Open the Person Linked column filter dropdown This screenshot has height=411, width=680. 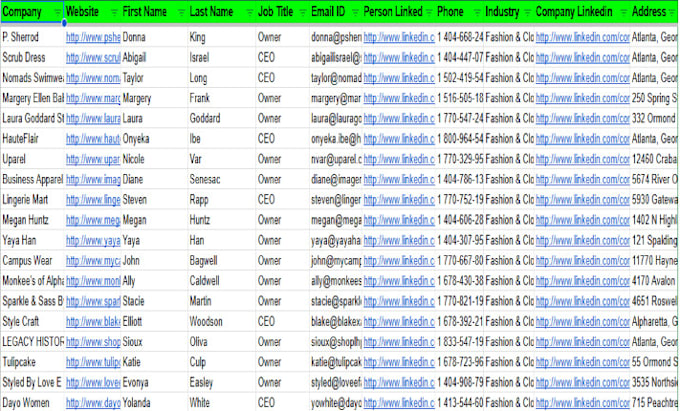coord(429,13)
